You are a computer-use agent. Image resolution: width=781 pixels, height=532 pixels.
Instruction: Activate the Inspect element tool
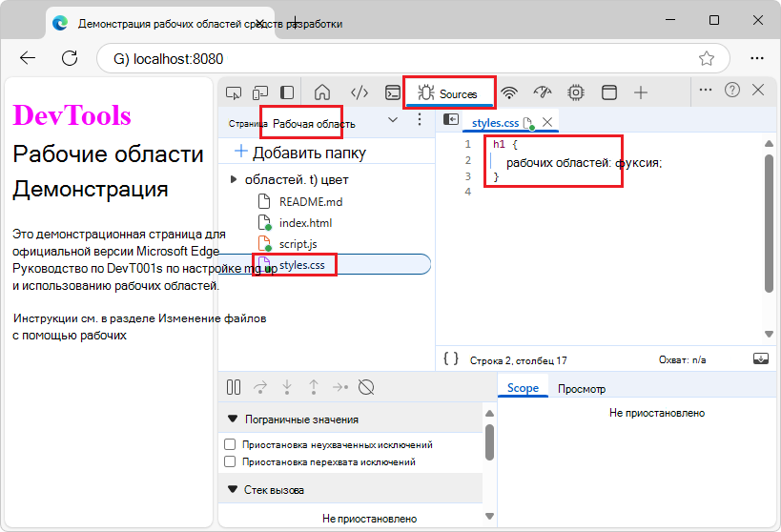pyautogui.click(x=234, y=92)
